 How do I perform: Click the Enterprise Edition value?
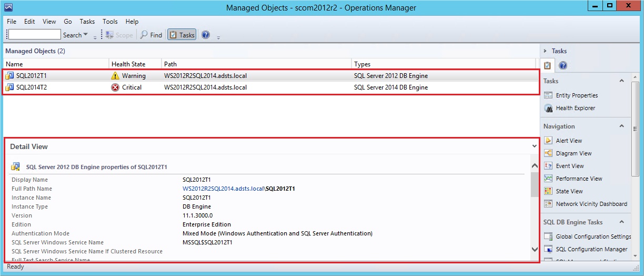tap(207, 224)
